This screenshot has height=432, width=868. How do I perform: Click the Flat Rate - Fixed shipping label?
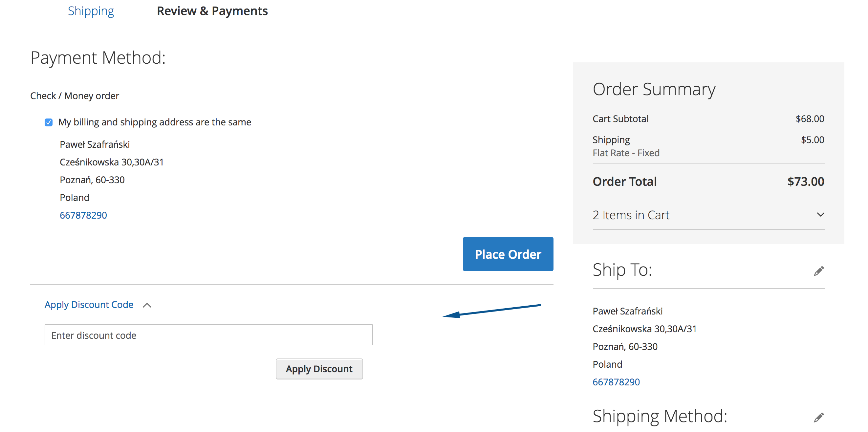626,153
